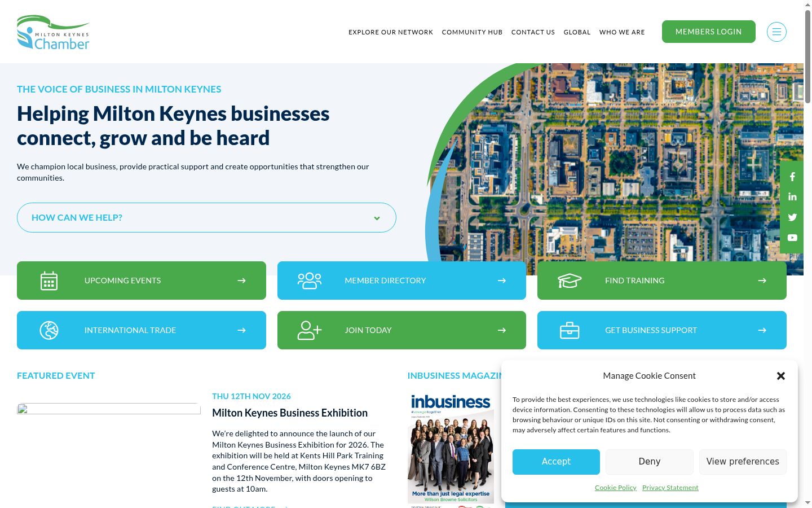Accept cookies in consent dialog
This screenshot has height=508, width=812.
pos(556,462)
